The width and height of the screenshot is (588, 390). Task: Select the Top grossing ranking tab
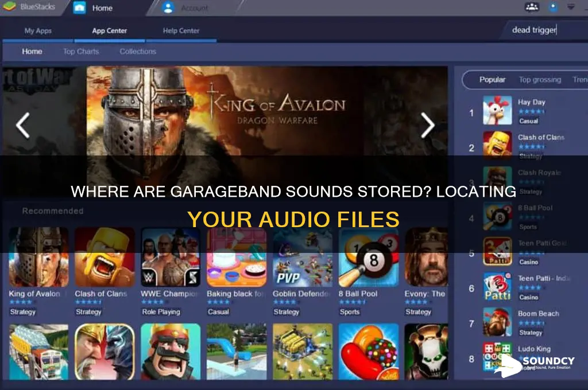tap(540, 80)
